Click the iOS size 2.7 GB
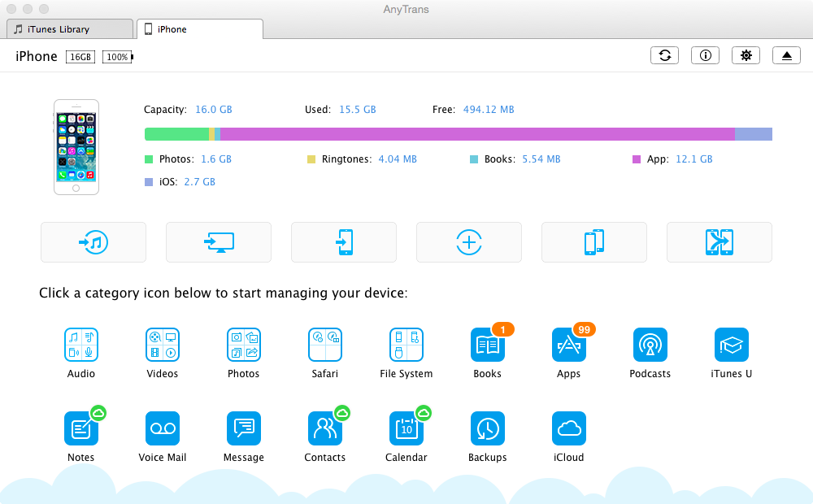This screenshot has width=813, height=504. (200, 182)
